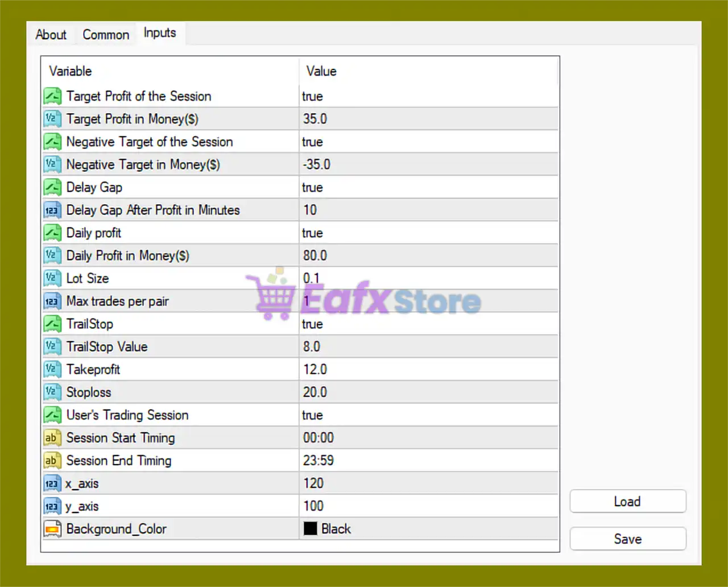The width and height of the screenshot is (728, 587).
Task: Click the Stoploss value 20.0
Action: tap(315, 392)
